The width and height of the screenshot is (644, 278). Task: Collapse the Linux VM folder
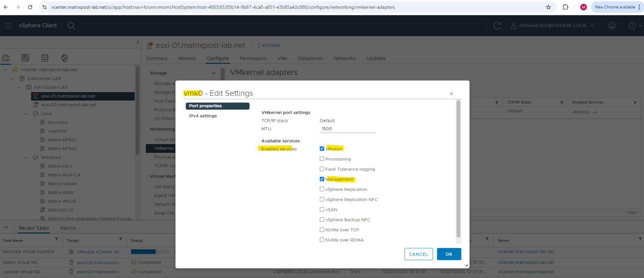[25, 113]
